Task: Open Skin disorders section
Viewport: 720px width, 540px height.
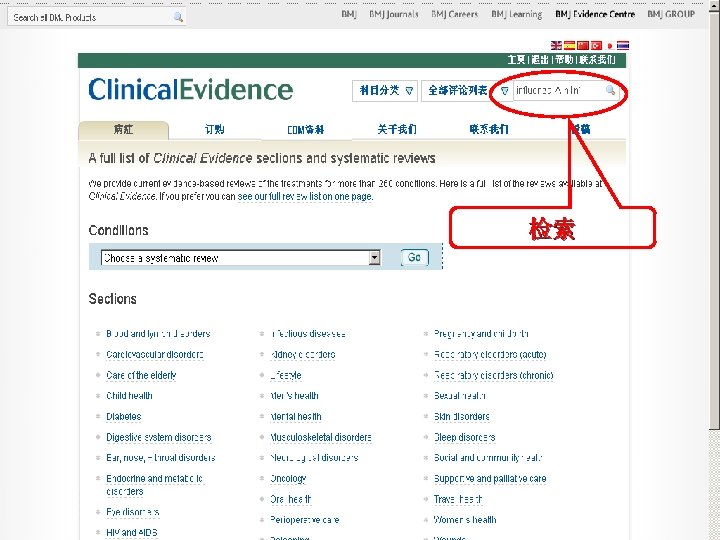Action: click(461, 416)
